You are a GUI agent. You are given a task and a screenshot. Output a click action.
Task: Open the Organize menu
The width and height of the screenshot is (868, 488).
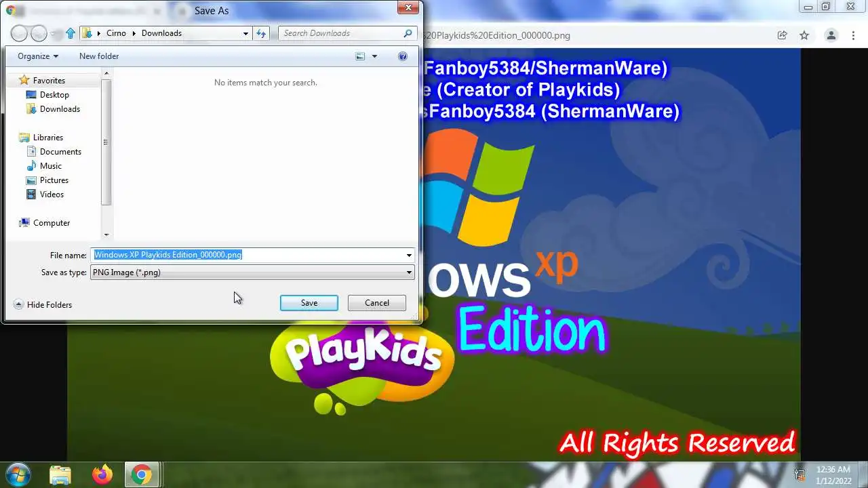coord(38,56)
